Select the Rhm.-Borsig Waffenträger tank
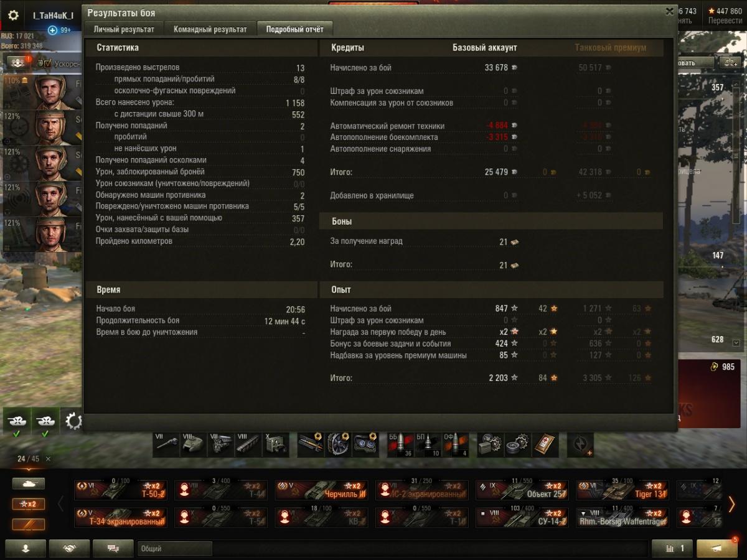747x560 pixels. tap(622, 518)
